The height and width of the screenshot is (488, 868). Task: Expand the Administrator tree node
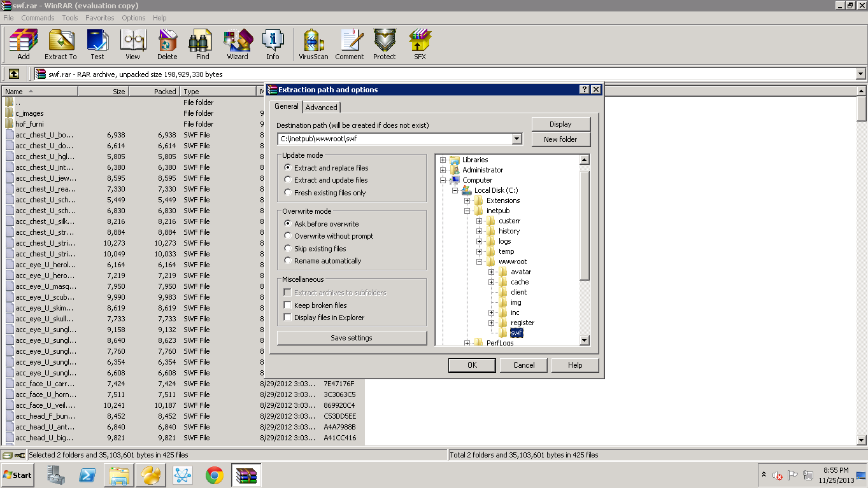point(443,170)
